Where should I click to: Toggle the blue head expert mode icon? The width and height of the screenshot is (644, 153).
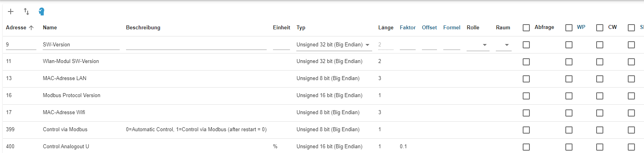[x=41, y=11]
